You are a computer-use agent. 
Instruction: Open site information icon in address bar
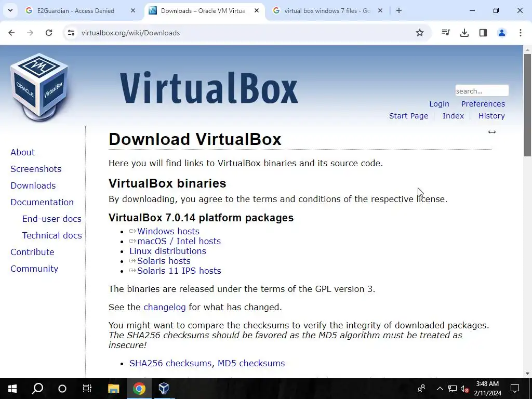[x=71, y=33]
